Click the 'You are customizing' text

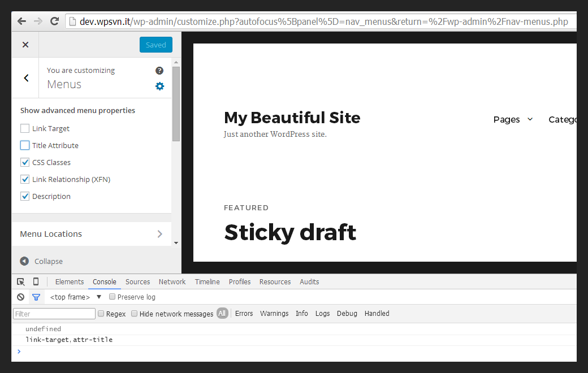point(81,71)
